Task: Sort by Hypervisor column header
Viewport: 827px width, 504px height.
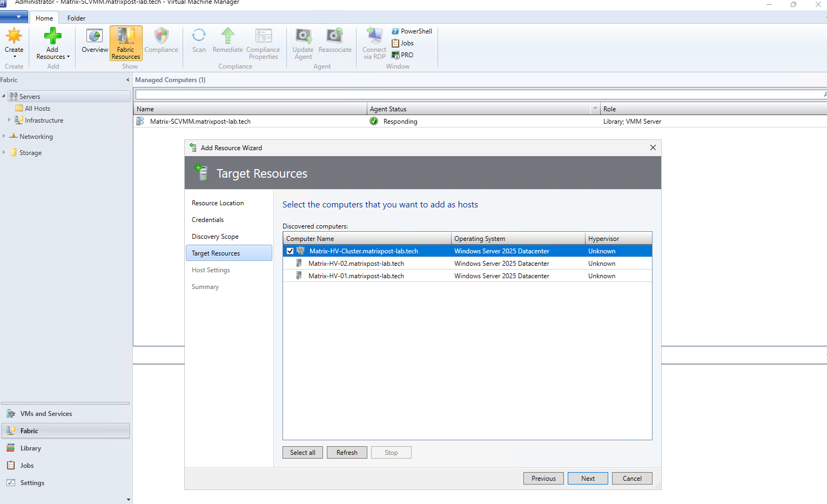Action: (618, 238)
